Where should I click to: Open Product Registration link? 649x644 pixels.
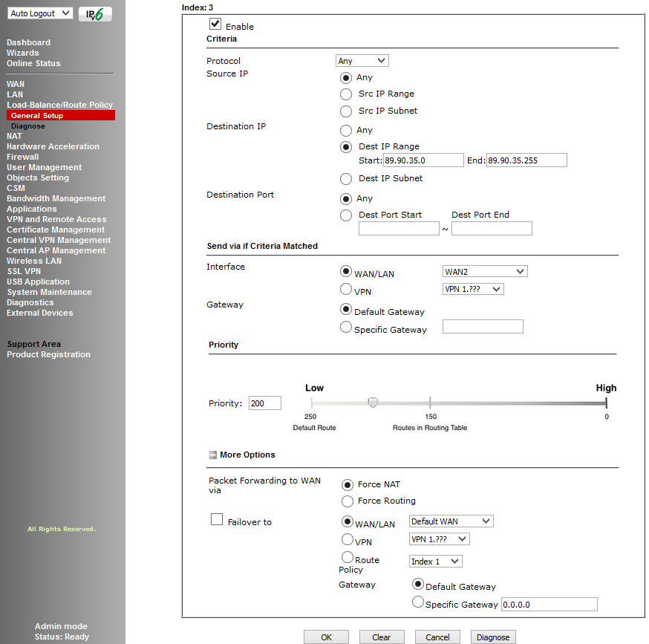point(48,354)
